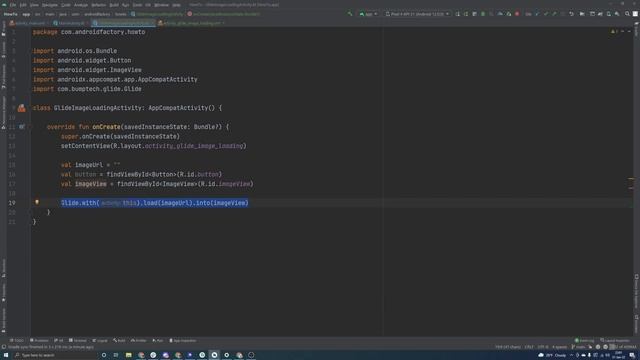The width and height of the screenshot is (640, 360).
Task: Click the warning indicator at editor top right
Action: point(614,31)
